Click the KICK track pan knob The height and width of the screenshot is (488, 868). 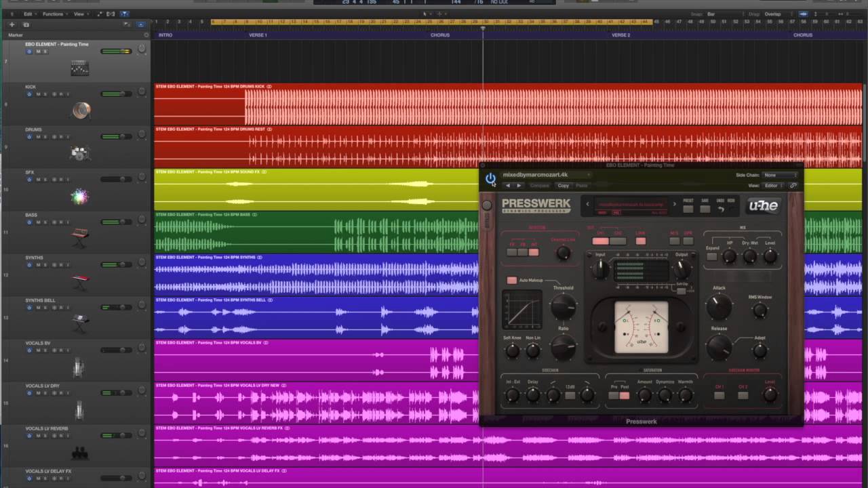(142, 91)
